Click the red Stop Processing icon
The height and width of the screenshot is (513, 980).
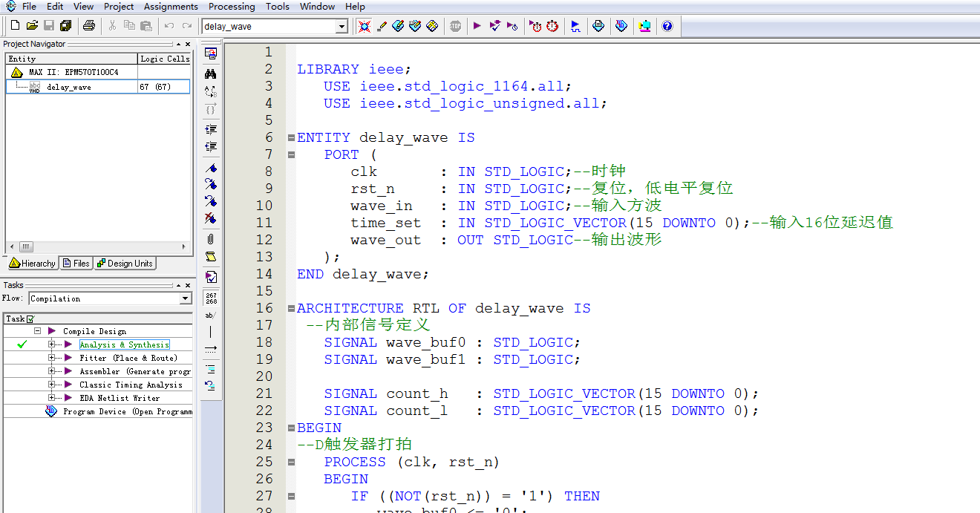tap(455, 26)
